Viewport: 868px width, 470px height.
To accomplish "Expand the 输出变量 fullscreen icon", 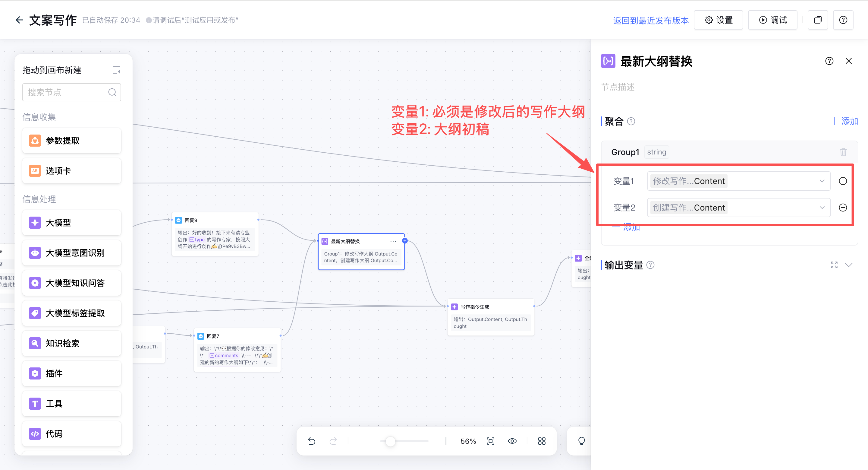I will point(834,265).
